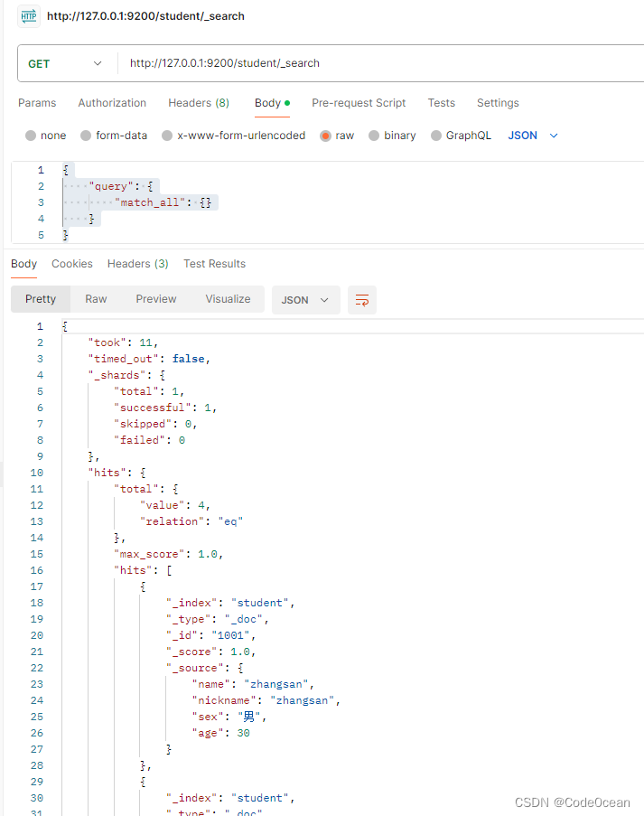
Task: Click the "_type": "_doc" line on row 19
Action: point(218,619)
